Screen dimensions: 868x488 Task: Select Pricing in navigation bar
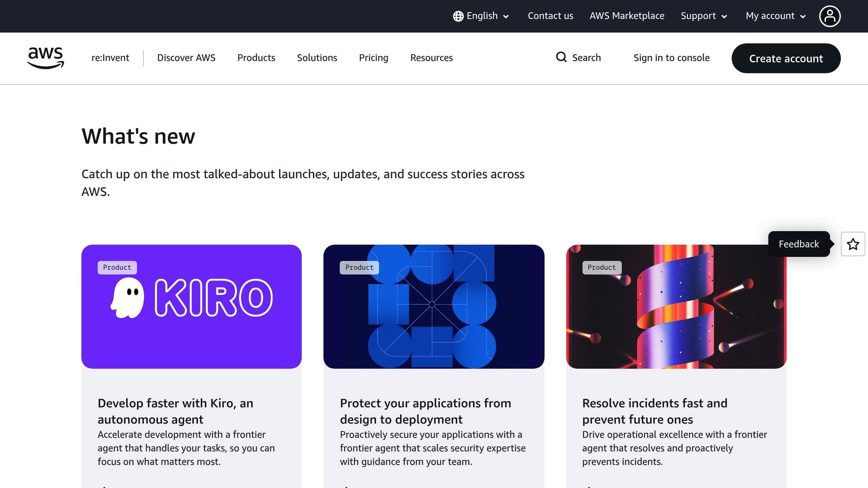(373, 58)
